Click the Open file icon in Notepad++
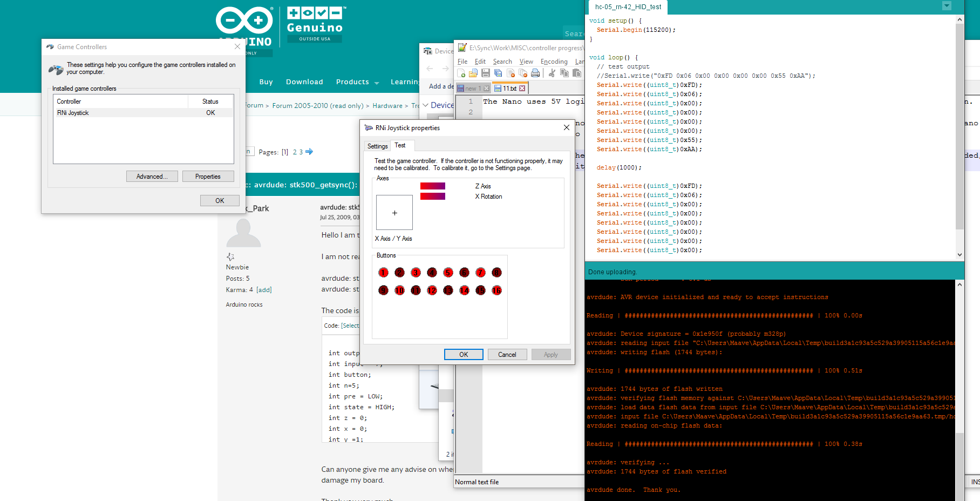Screen dimensions: 980x501 (473, 73)
